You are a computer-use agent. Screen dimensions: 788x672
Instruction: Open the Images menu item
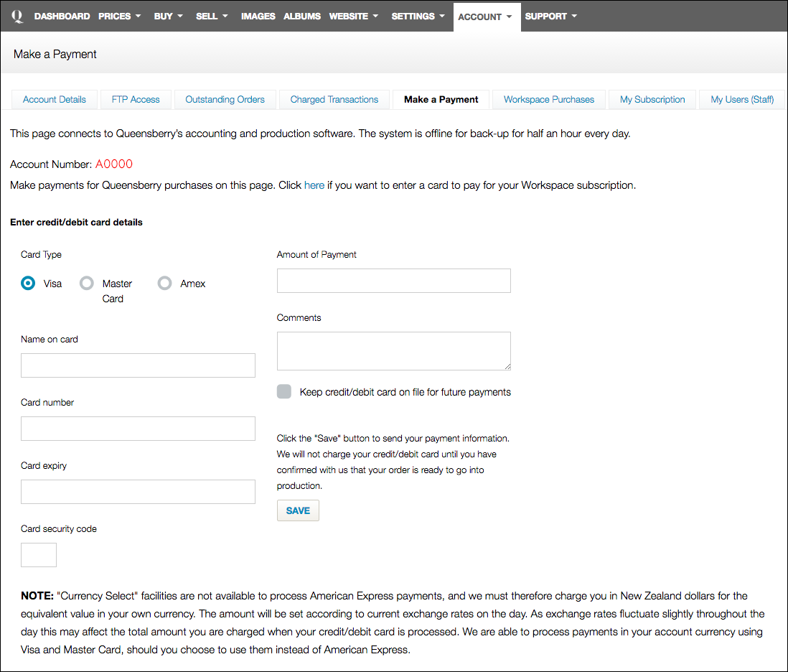tap(258, 16)
